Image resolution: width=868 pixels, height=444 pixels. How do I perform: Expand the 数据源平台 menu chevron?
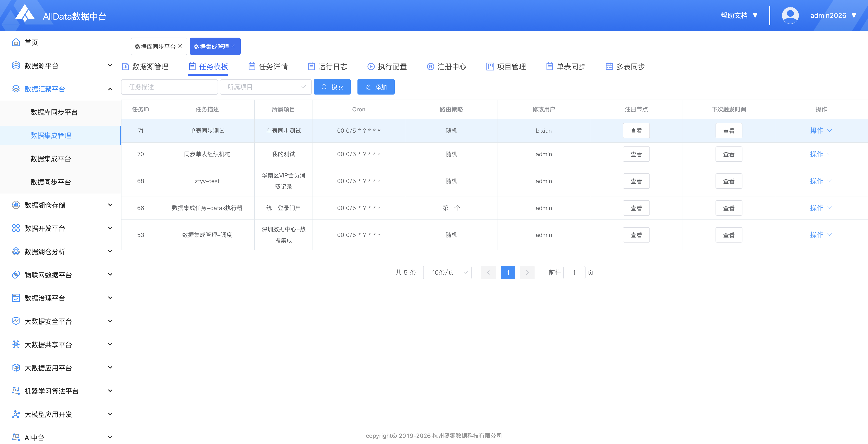point(110,66)
